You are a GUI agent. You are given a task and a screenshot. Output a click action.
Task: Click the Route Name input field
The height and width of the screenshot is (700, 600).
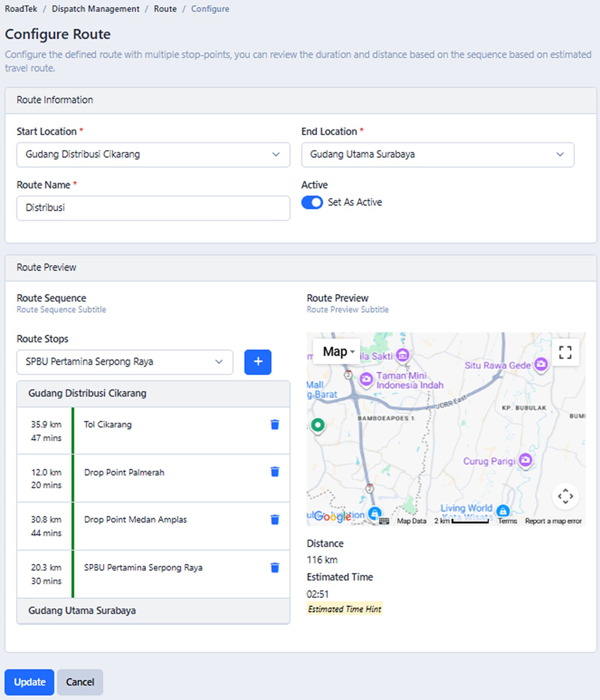(x=153, y=208)
